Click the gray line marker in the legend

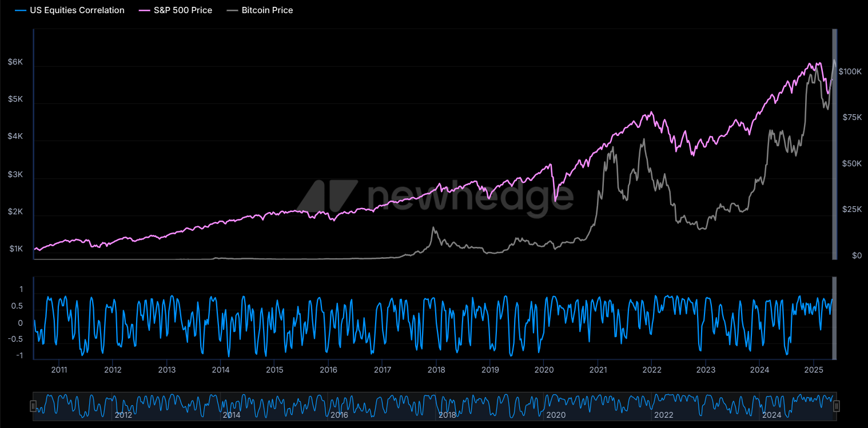pos(232,10)
